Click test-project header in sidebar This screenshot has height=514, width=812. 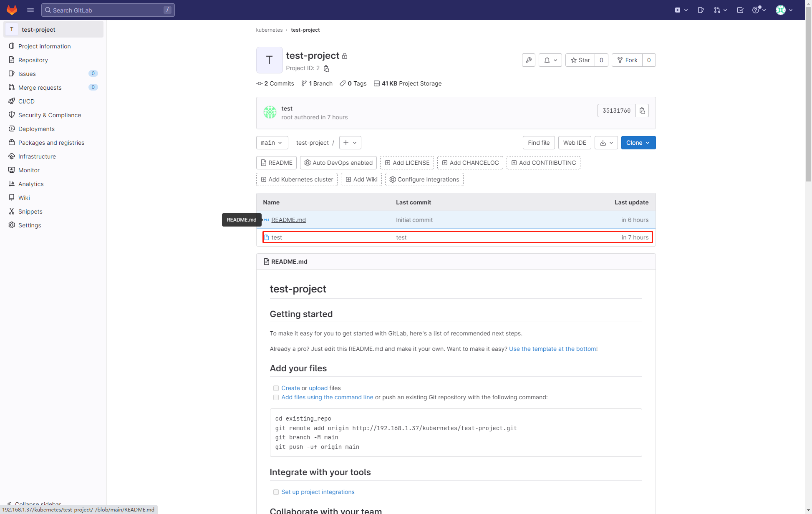tap(53, 30)
